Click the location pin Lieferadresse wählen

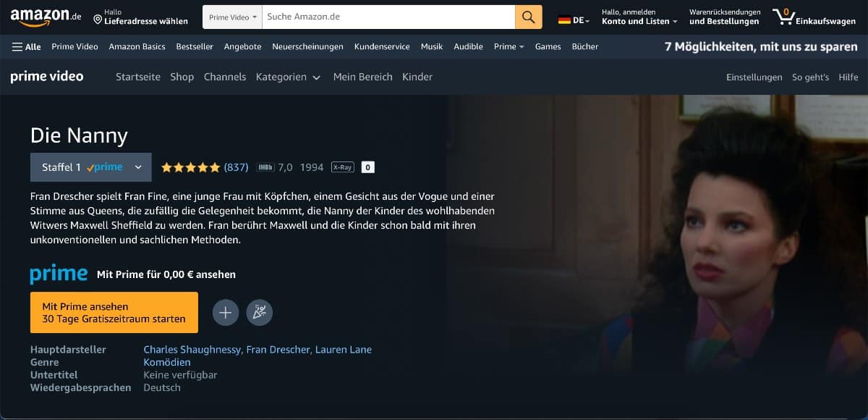(x=140, y=17)
